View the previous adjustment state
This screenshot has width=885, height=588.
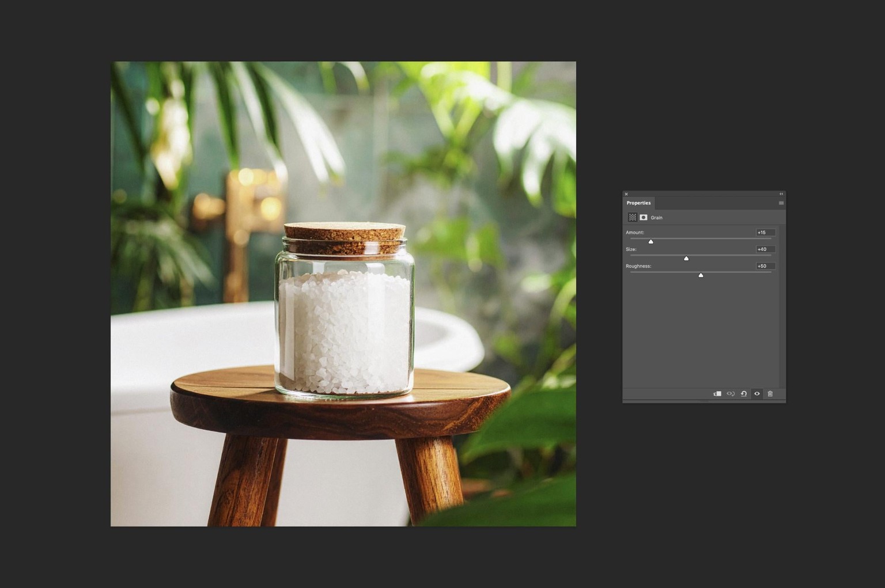pos(731,394)
